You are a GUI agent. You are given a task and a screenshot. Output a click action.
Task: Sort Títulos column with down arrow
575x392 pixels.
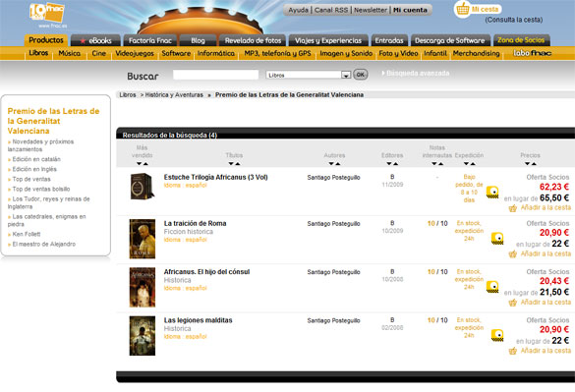point(231,163)
